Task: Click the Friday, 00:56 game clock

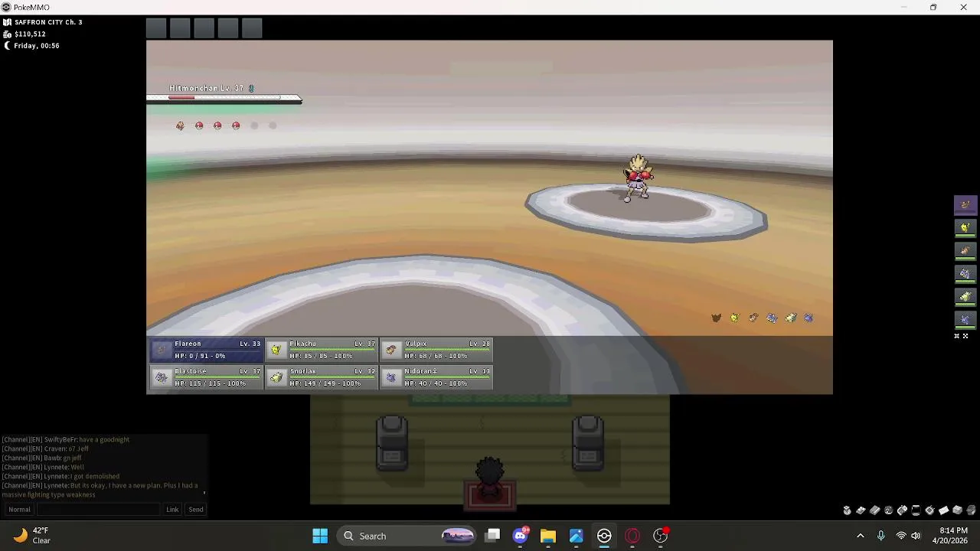Action: coord(36,46)
